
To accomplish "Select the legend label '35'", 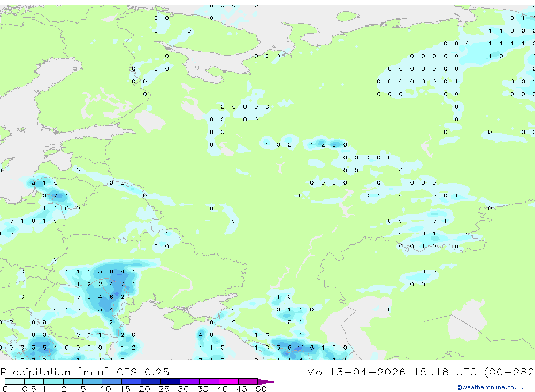I will tap(203, 389).
